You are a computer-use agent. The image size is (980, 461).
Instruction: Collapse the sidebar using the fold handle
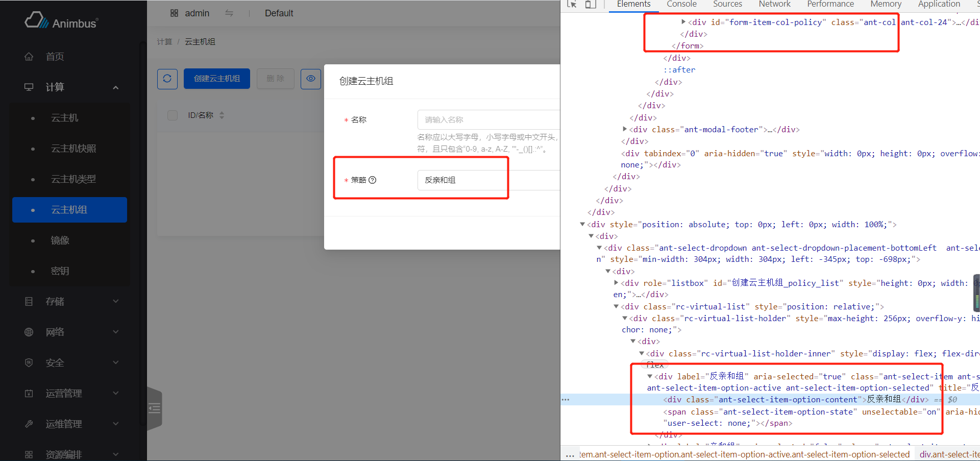[155, 408]
